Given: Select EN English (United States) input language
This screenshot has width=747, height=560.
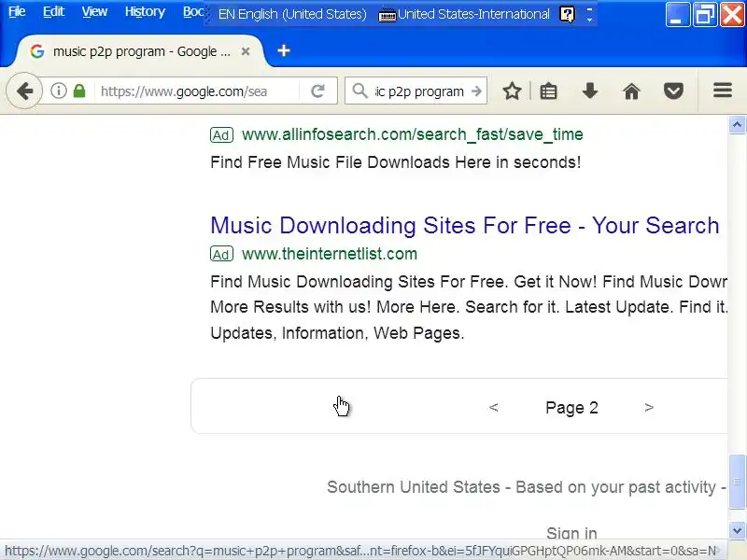Looking at the screenshot, I should coord(292,14).
